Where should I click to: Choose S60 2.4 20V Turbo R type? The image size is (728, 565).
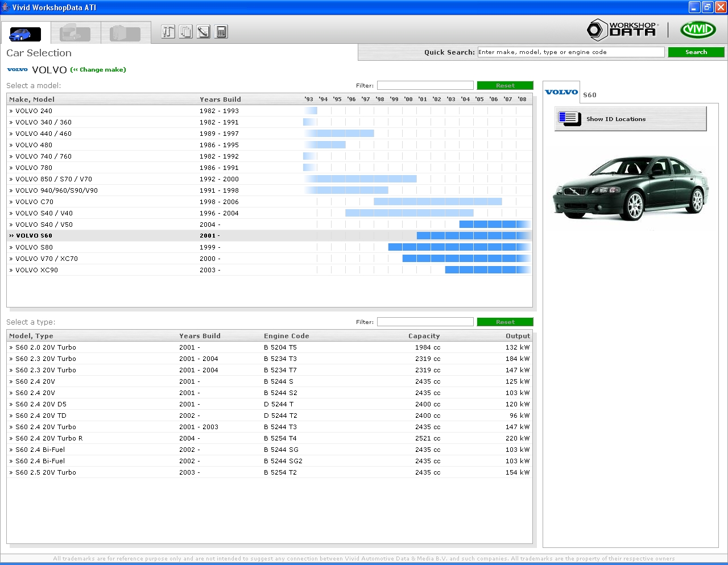click(270, 438)
